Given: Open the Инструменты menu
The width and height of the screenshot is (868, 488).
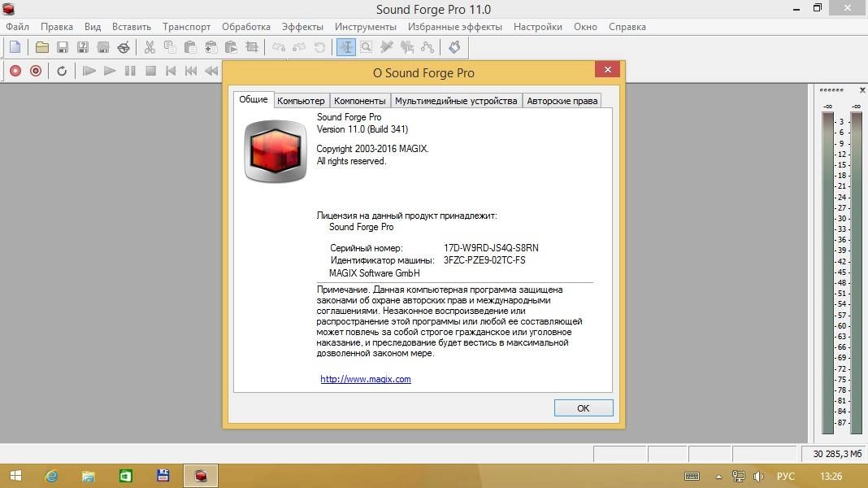Looking at the screenshot, I should pyautogui.click(x=366, y=27).
